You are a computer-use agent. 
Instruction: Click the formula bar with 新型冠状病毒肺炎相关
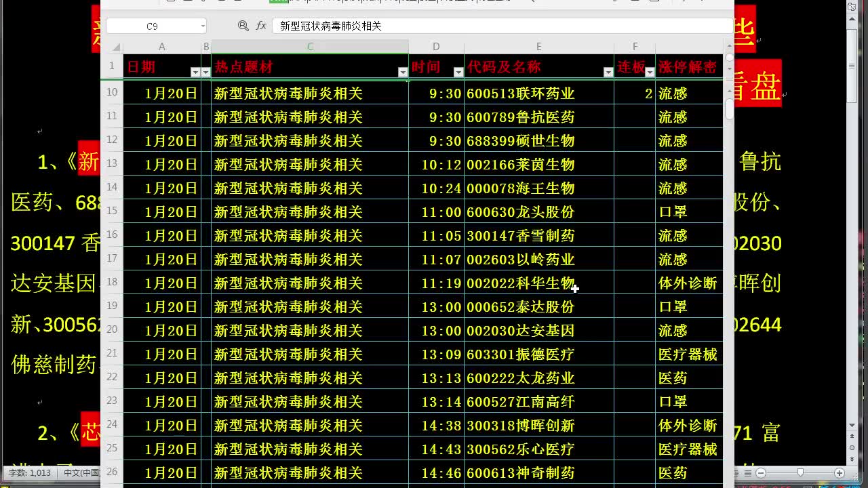(x=502, y=26)
